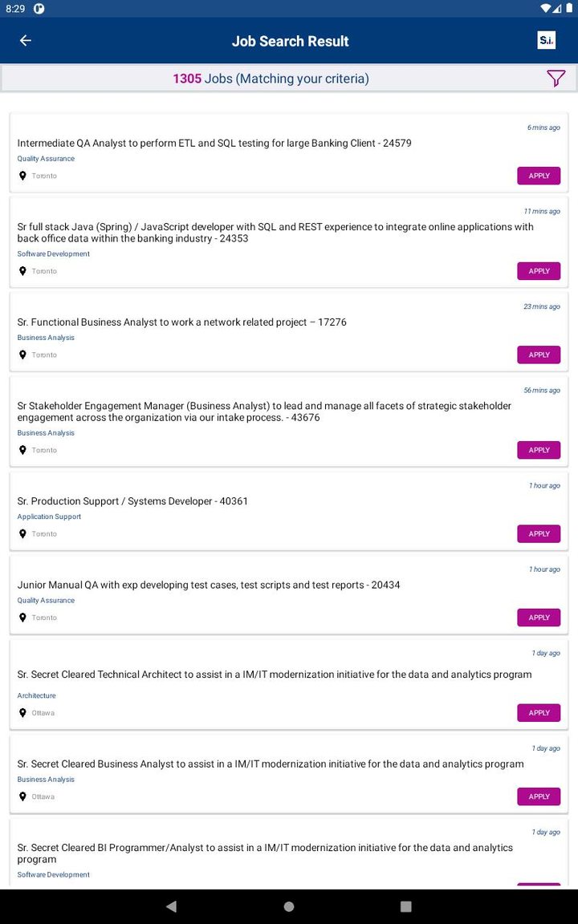The image size is (578, 924).
Task: Apply to Intermediate QA Analyst job
Action: point(539,176)
